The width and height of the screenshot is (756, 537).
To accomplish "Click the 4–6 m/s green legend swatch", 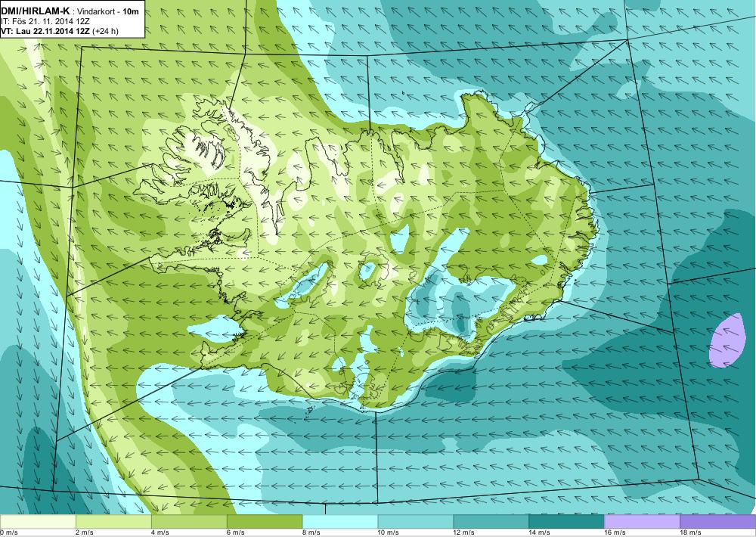I will click(189, 521).
